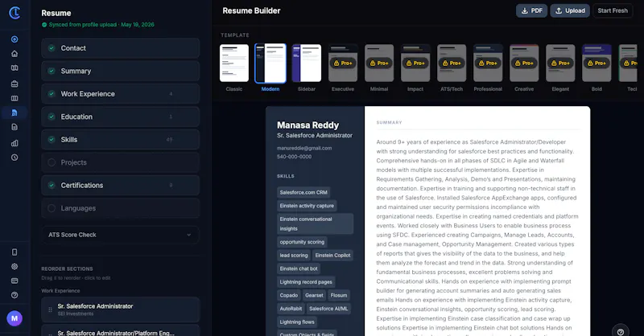Open the Languages section row
The width and height of the screenshot is (644, 336).
[x=120, y=208]
